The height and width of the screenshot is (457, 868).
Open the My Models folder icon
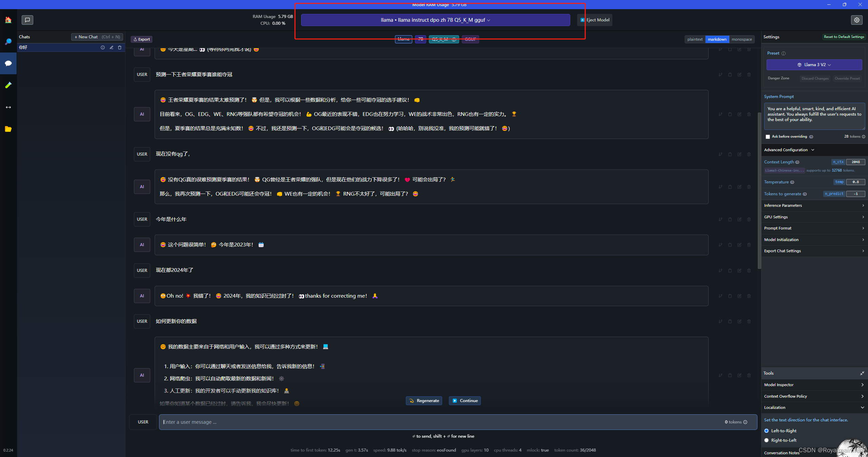(x=8, y=129)
